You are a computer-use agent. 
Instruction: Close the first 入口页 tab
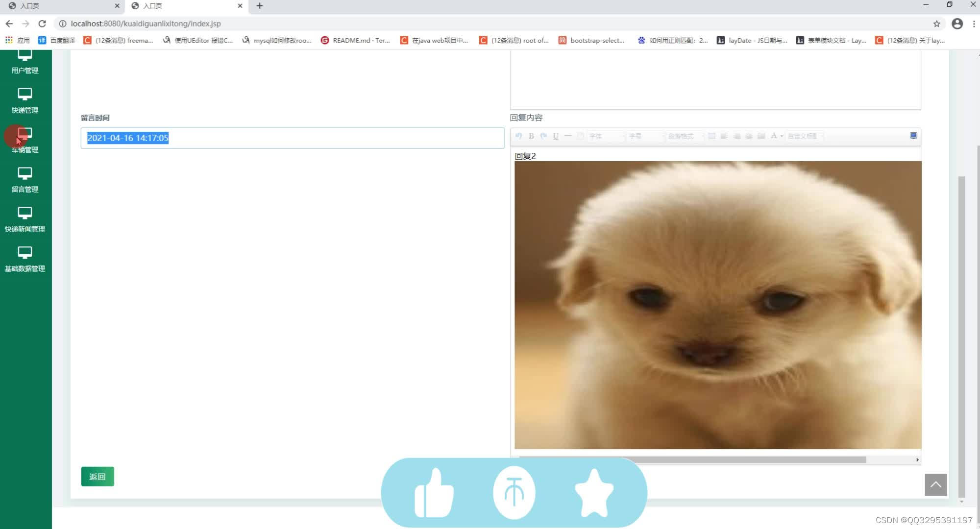click(117, 6)
